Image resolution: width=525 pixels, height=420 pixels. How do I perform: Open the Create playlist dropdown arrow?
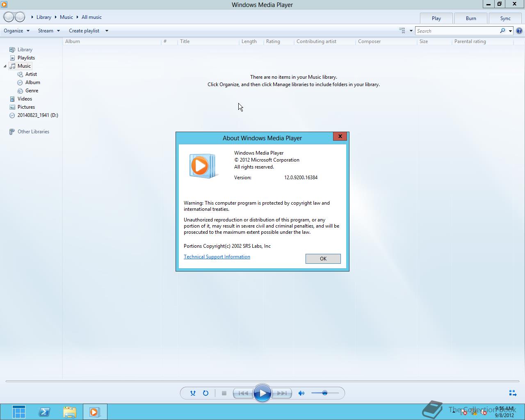pos(107,31)
